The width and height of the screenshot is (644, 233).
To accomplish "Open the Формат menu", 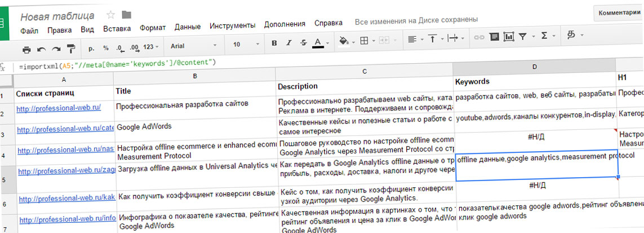I will (x=153, y=28).
